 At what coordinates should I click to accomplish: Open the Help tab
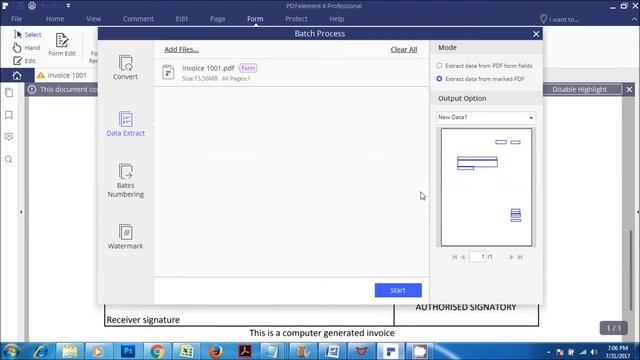point(337,19)
